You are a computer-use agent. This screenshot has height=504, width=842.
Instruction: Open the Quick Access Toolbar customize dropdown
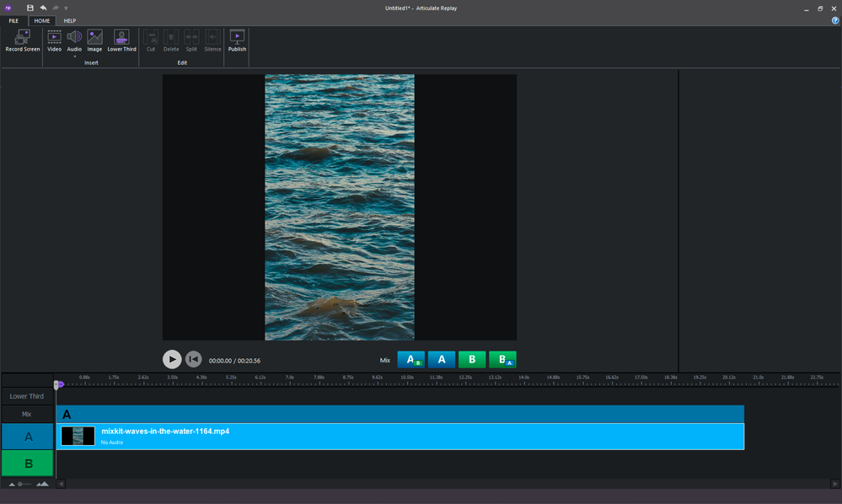tap(66, 8)
